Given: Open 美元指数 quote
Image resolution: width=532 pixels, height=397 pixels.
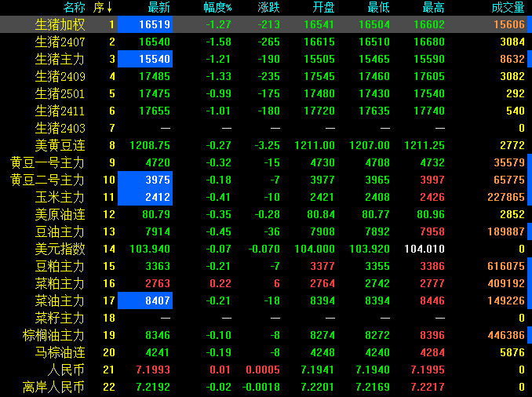Looking at the screenshot, I should (60, 249).
